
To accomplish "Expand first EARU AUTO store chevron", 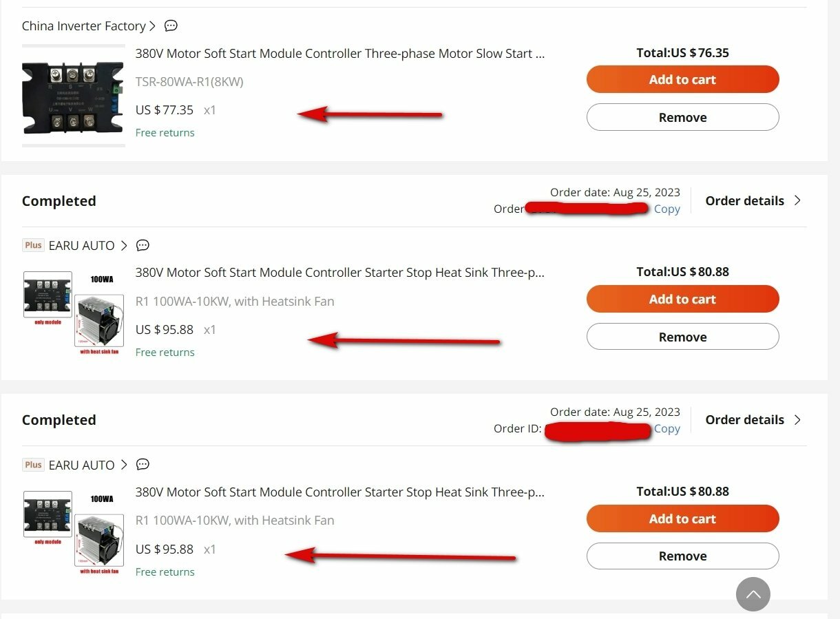I will 124,245.
